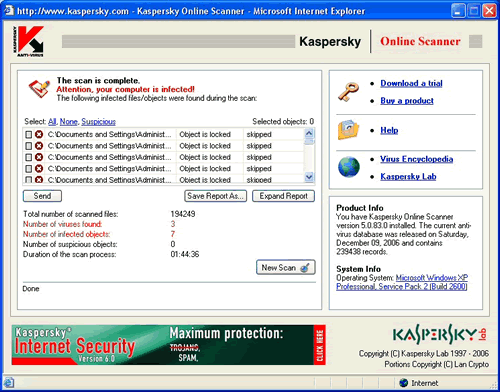
Task: Click the scan duration 01:44:36
Action: click(x=185, y=254)
